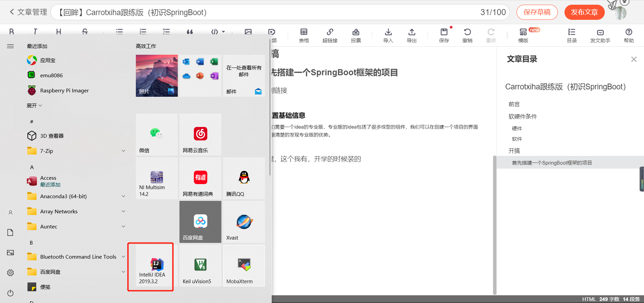Expand the Auntec folder
Screen dimensions: 644x303
tap(76, 226)
